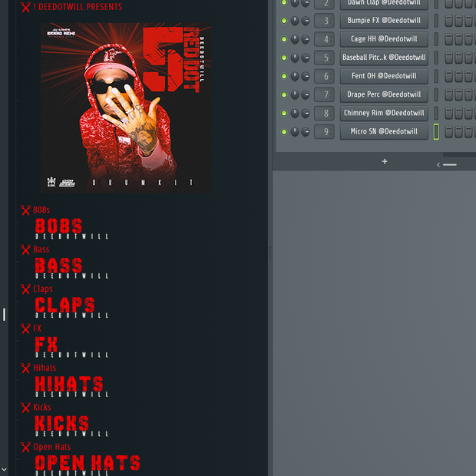Expand the Bass folder label

tap(41, 250)
